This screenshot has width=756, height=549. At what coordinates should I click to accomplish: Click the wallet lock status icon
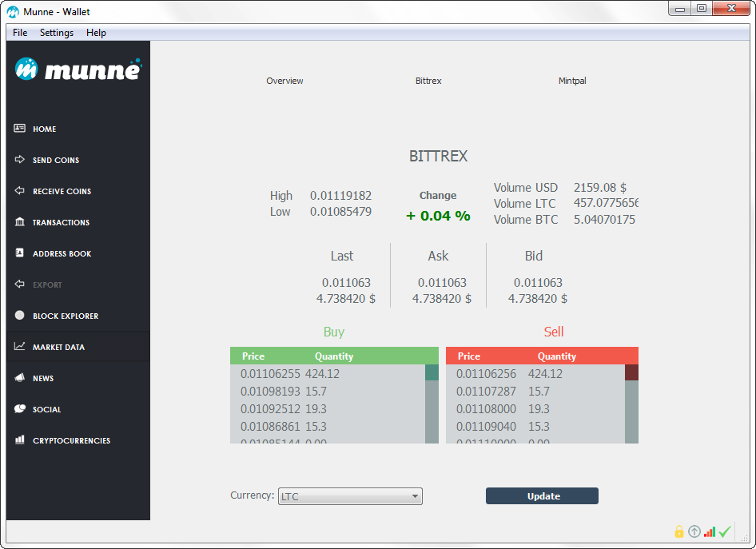(678, 531)
